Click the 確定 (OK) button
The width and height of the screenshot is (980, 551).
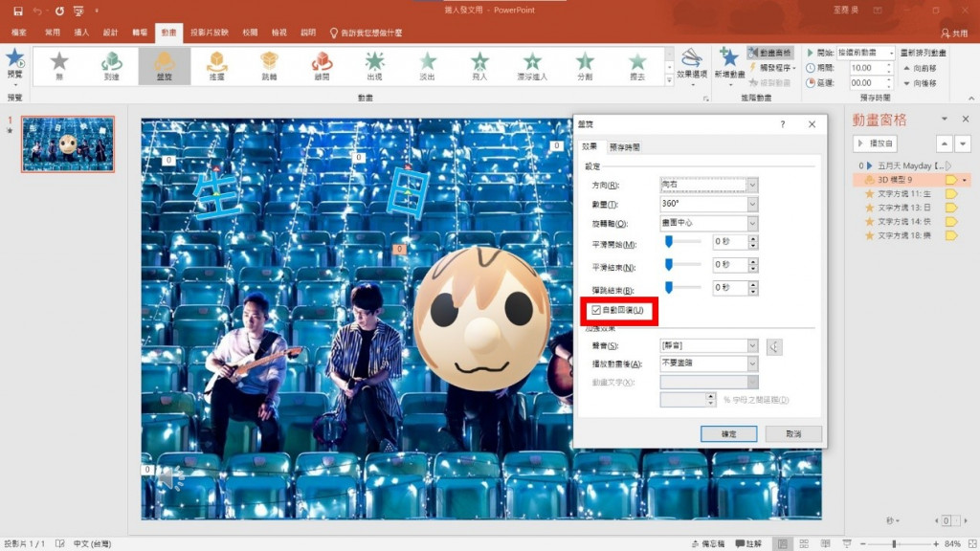(728, 433)
